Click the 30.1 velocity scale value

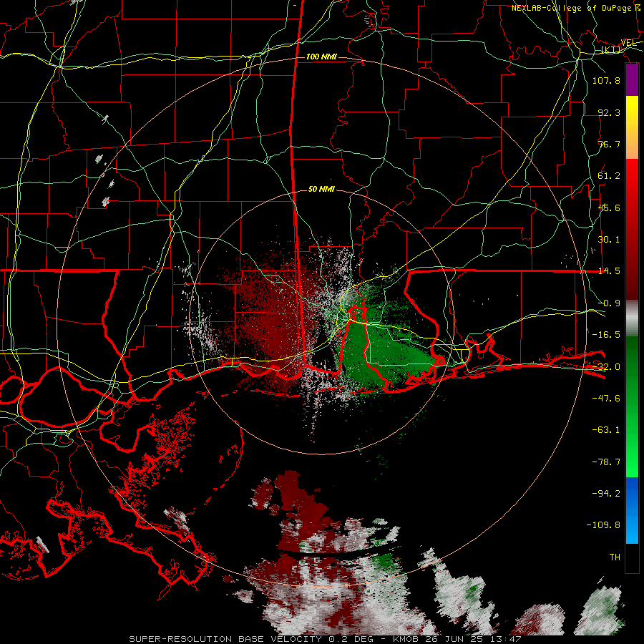[609, 239]
